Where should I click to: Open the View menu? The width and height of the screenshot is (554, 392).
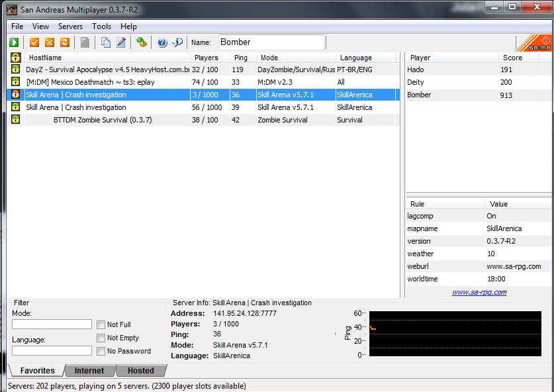click(x=40, y=26)
